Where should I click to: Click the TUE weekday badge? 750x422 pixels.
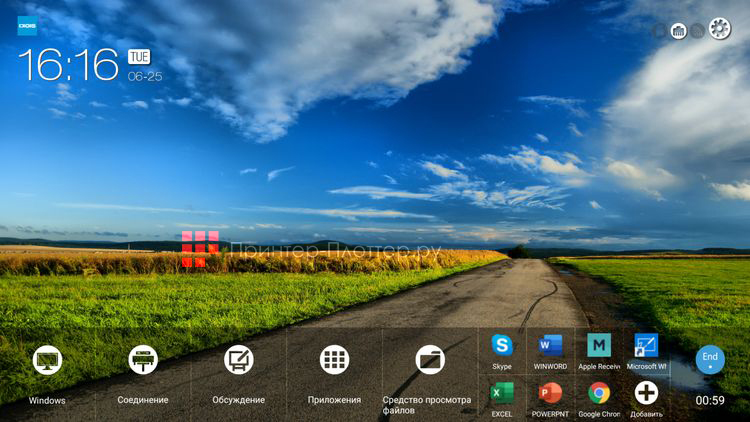[x=139, y=57]
